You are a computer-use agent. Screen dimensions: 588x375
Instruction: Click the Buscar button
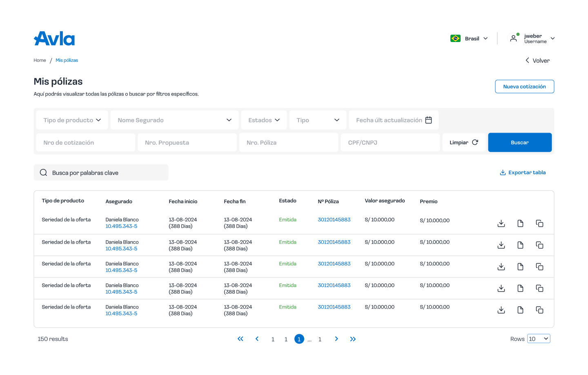click(x=519, y=142)
